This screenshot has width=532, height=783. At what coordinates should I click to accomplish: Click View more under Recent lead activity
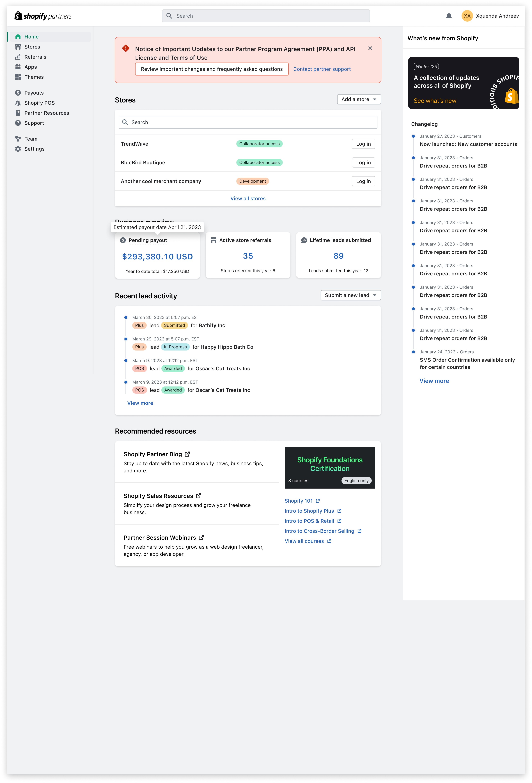pos(140,403)
